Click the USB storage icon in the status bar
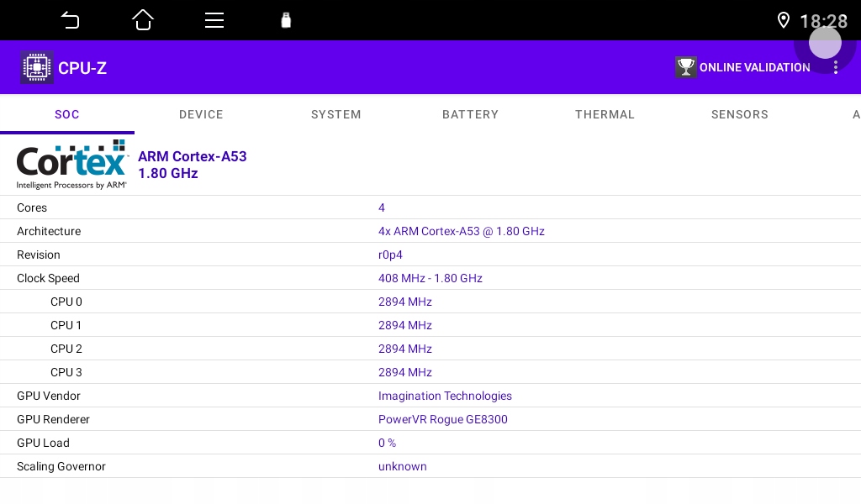The height and width of the screenshot is (504, 861). pyautogui.click(x=286, y=19)
